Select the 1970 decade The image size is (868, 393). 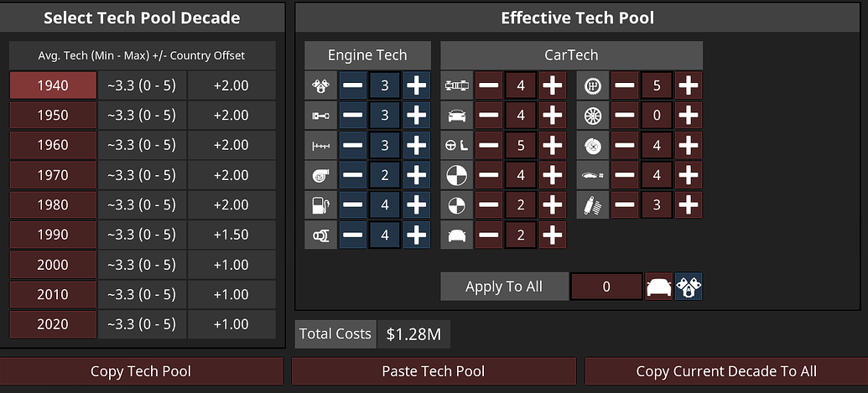53,175
